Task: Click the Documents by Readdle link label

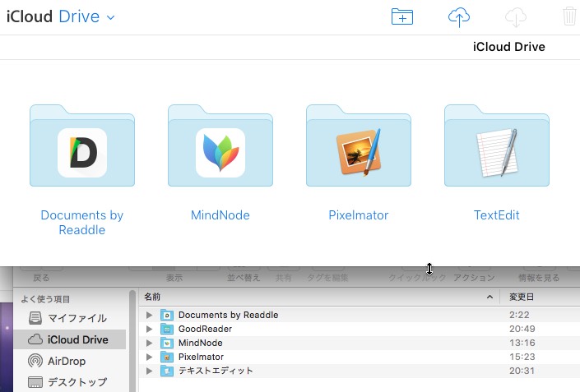Action: point(82,223)
